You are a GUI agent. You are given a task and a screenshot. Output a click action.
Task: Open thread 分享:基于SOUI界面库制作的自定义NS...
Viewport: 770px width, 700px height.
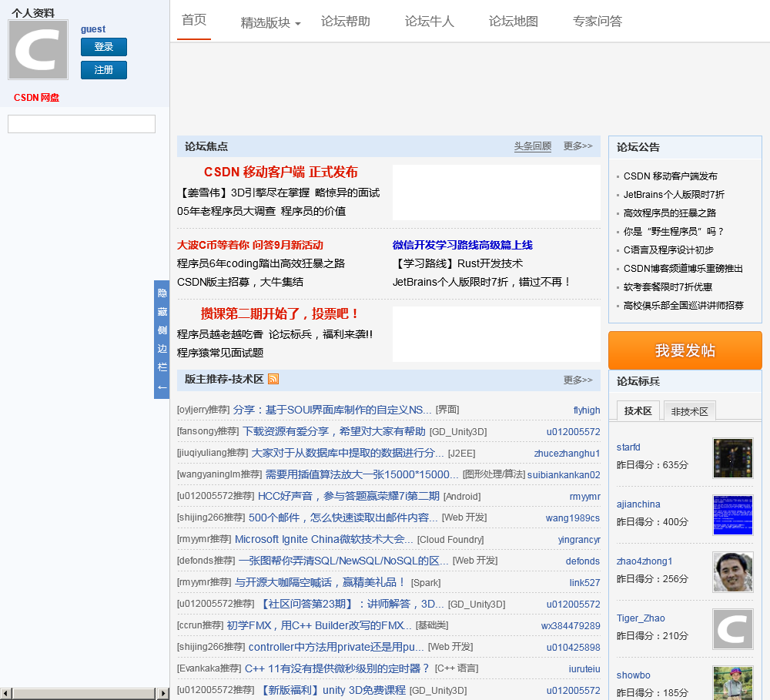coord(332,410)
